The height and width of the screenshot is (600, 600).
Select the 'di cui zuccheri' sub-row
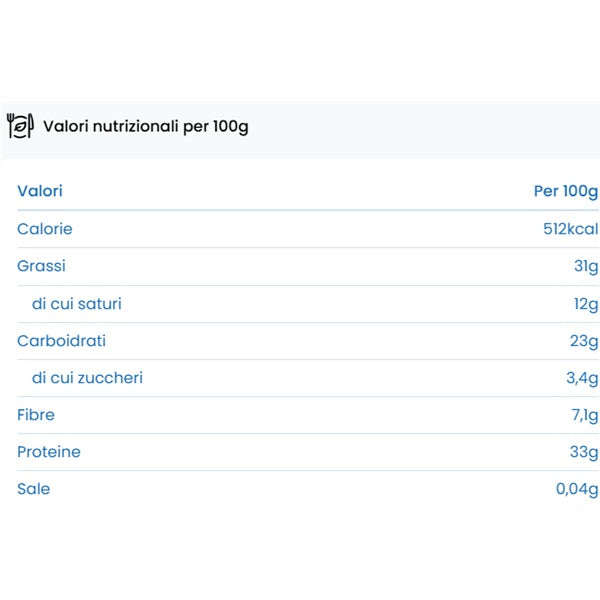coord(87,378)
